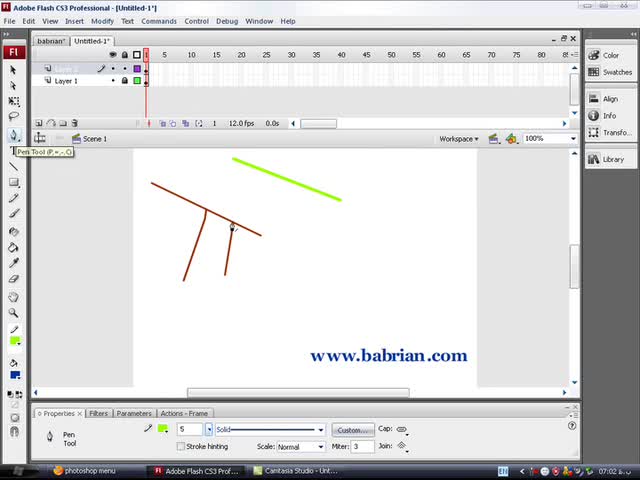Select the Paint Bucket tool
The image size is (640, 480).
coord(13,247)
